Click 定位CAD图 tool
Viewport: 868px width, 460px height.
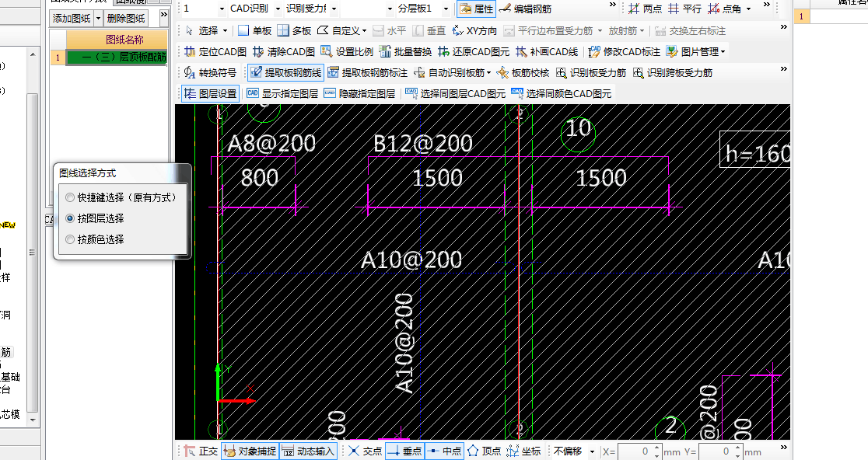coord(215,51)
